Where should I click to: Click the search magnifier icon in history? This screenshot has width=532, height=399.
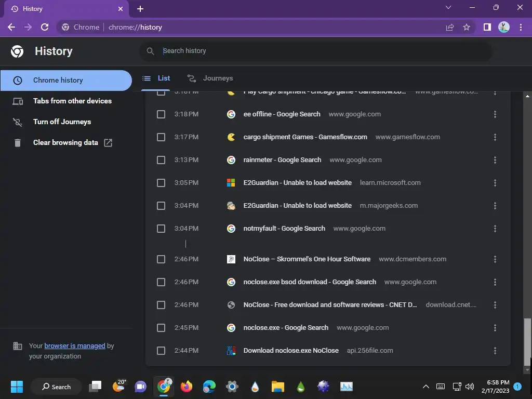[150, 51]
